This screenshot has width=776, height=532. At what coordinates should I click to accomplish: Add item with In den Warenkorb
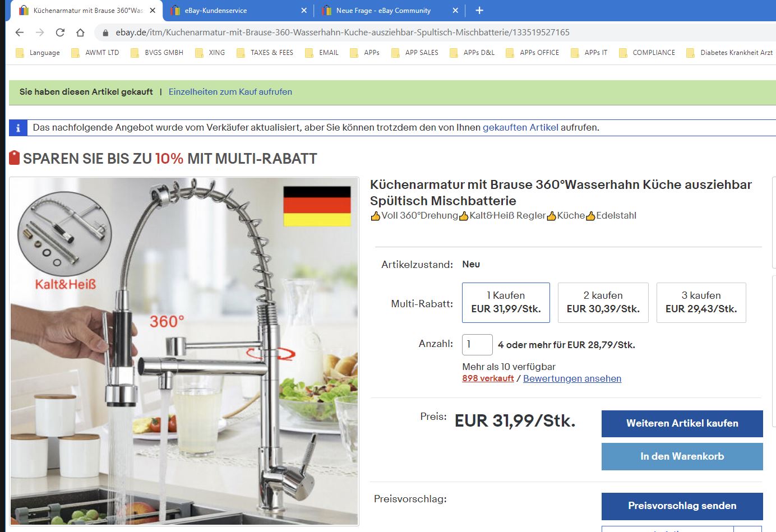coord(682,456)
